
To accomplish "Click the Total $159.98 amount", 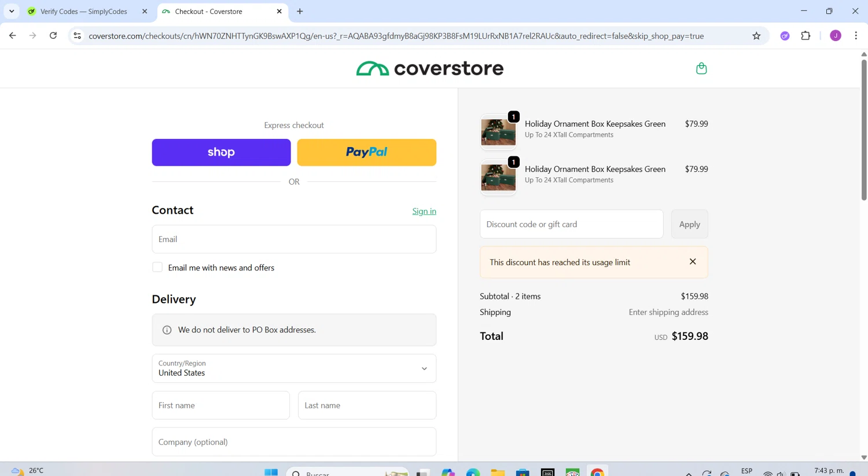I will point(690,336).
